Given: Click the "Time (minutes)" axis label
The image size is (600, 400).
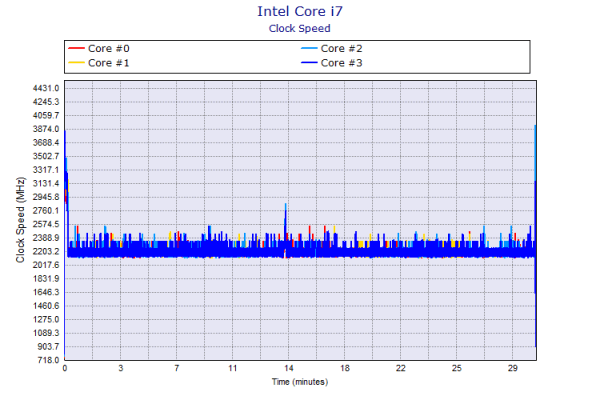Looking at the screenshot, I should click(300, 382).
